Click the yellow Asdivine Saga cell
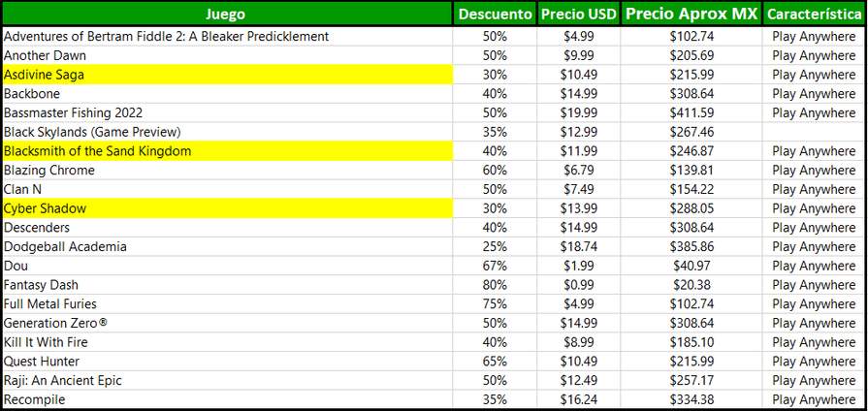Image resolution: width=868 pixels, height=411 pixels. (228, 75)
